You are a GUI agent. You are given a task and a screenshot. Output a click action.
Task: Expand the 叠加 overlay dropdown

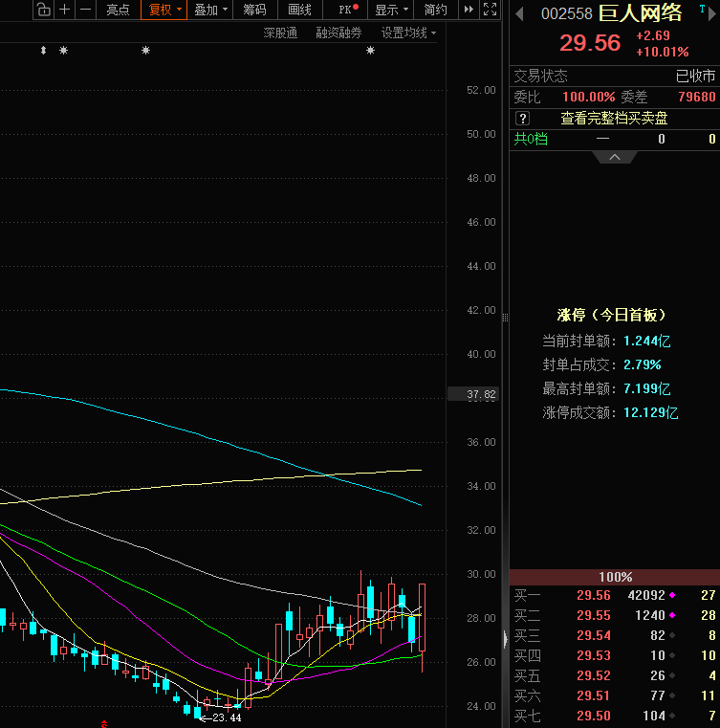click(209, 10)
